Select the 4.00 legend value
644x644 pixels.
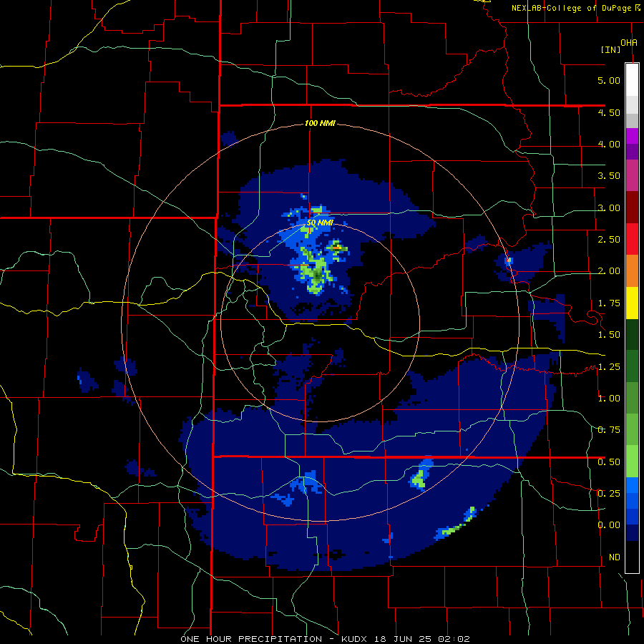tap(609, 144)
